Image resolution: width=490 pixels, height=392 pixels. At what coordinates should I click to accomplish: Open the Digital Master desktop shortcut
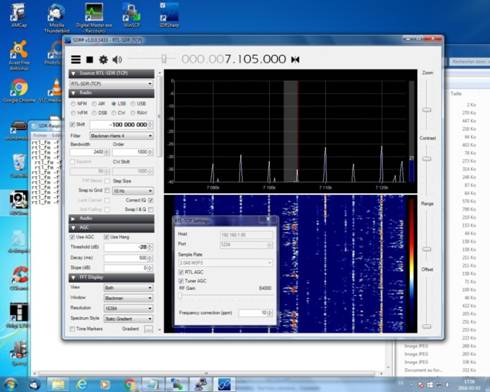[x=94, y=18]
